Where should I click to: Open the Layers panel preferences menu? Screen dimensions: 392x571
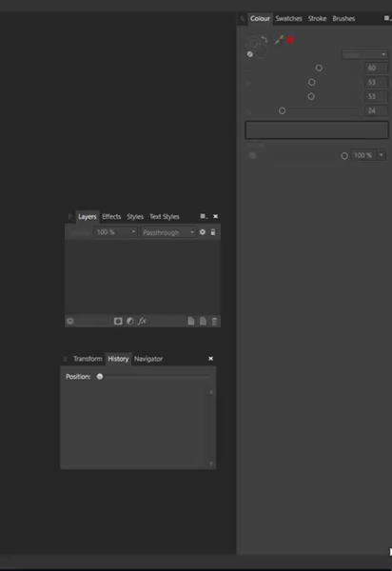click(x=204, y=216)
